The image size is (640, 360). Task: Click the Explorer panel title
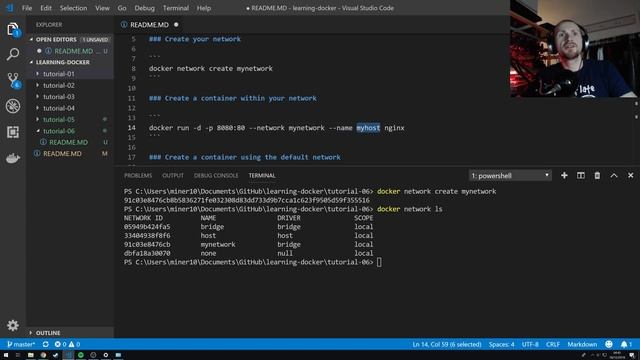click(x=49, y=25)
